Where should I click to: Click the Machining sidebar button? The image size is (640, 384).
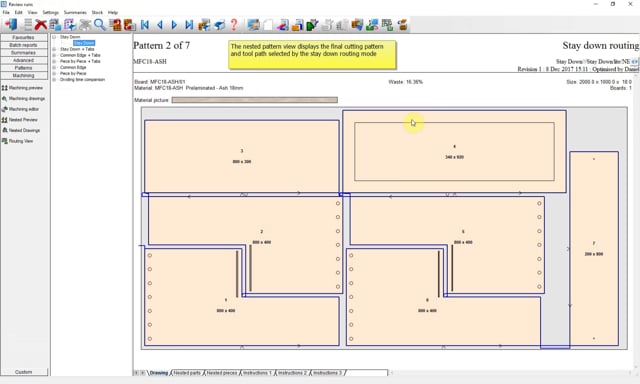click(23, 75)
